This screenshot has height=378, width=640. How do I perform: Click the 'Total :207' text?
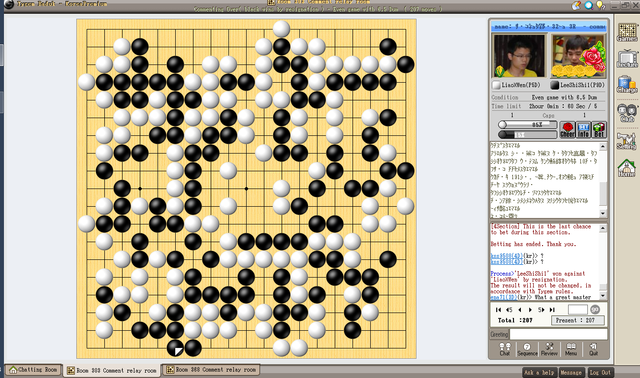515,320
